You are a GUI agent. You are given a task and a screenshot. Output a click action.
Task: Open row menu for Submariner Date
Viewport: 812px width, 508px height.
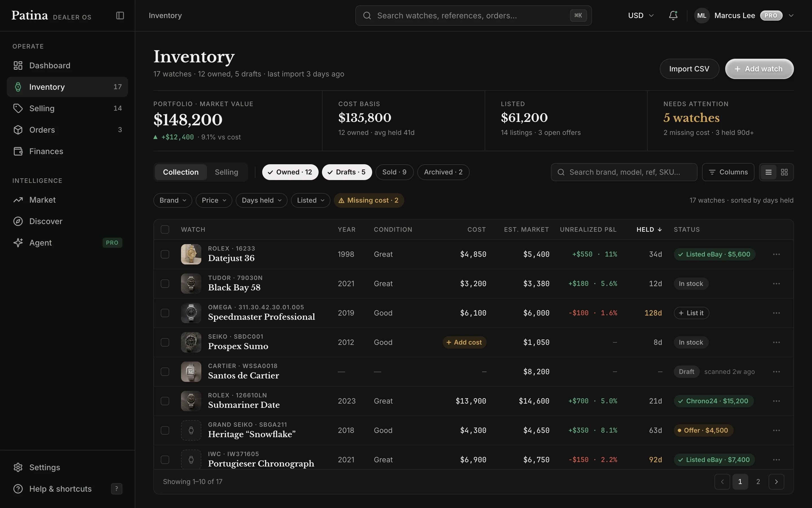coord(776,401)
